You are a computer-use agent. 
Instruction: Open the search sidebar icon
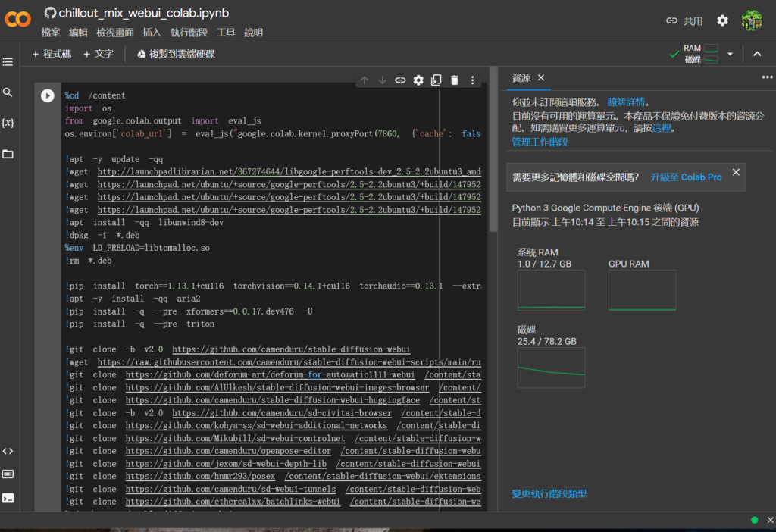[8, 92]
